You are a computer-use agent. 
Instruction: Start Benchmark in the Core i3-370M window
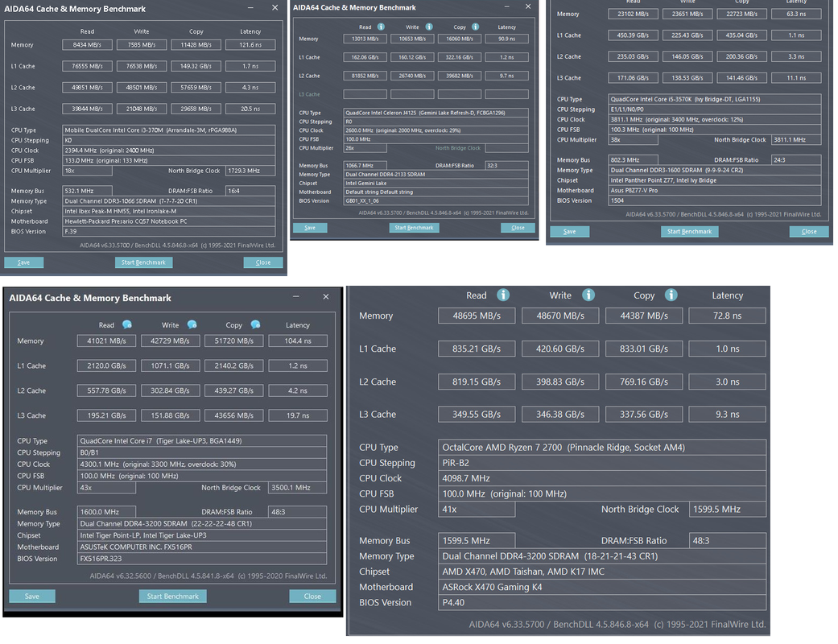pos(143,262)
